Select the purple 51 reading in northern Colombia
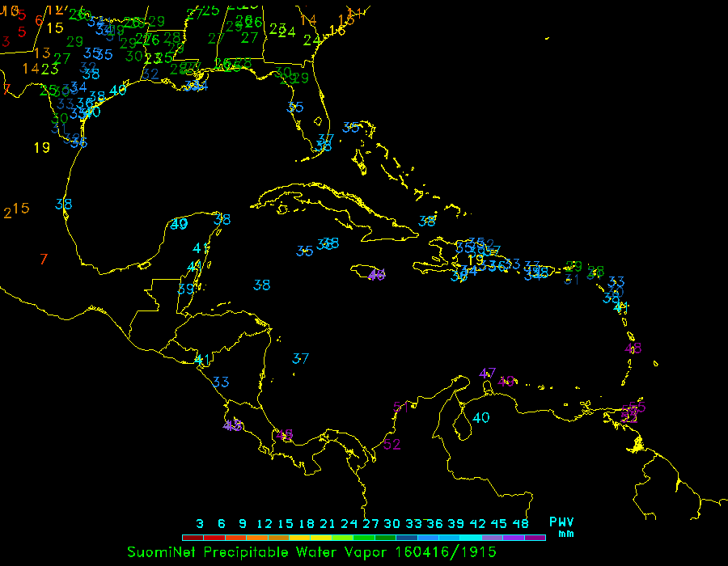This screenshot has height=566, width=728. coord(401,407)
